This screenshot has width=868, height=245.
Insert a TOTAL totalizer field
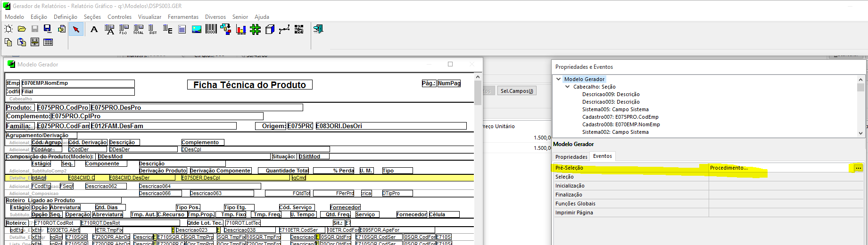click(x=138, y=30)
